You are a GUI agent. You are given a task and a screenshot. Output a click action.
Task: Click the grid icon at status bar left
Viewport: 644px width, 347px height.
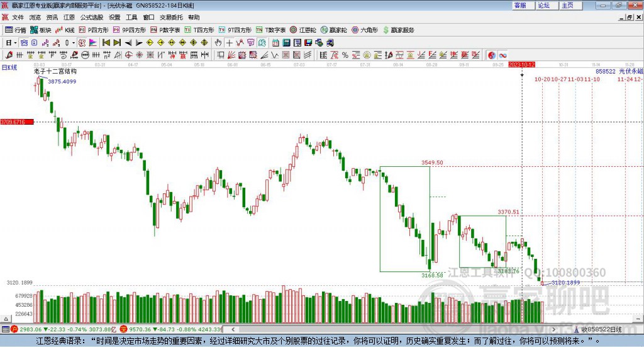pyautogui.click(x=5, y=329)
